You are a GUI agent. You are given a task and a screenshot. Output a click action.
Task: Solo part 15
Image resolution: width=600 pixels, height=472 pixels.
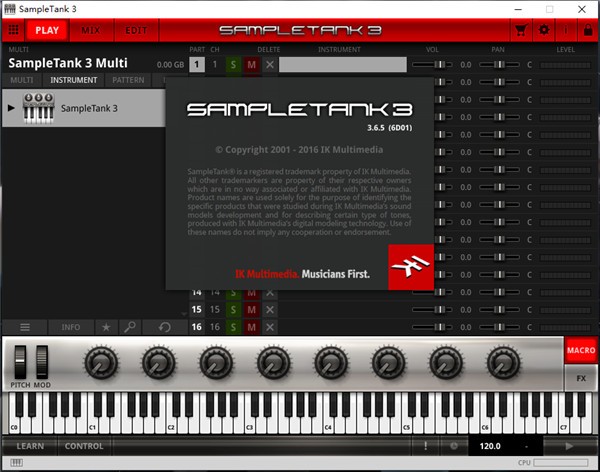pyautogui.click(x=233, y=309)
